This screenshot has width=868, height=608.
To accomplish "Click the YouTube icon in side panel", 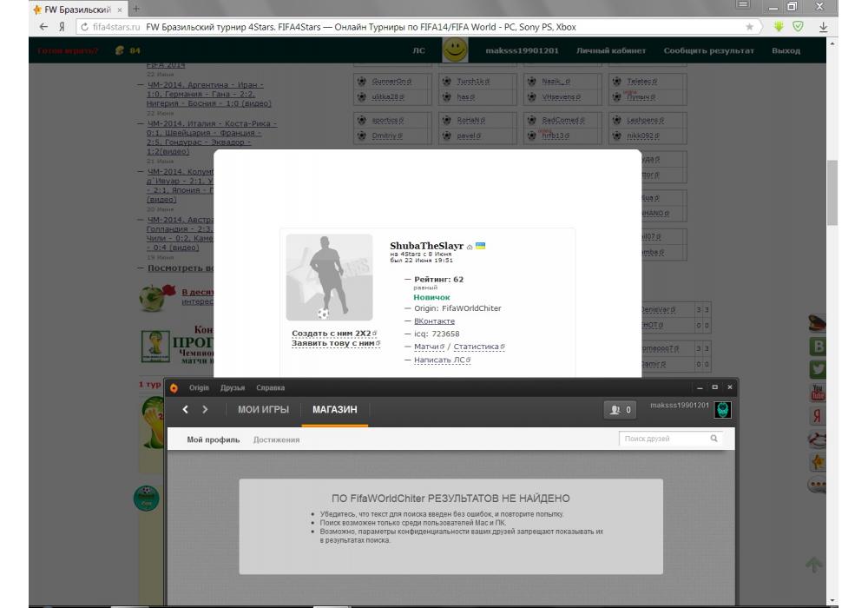I will click(817, 393).
